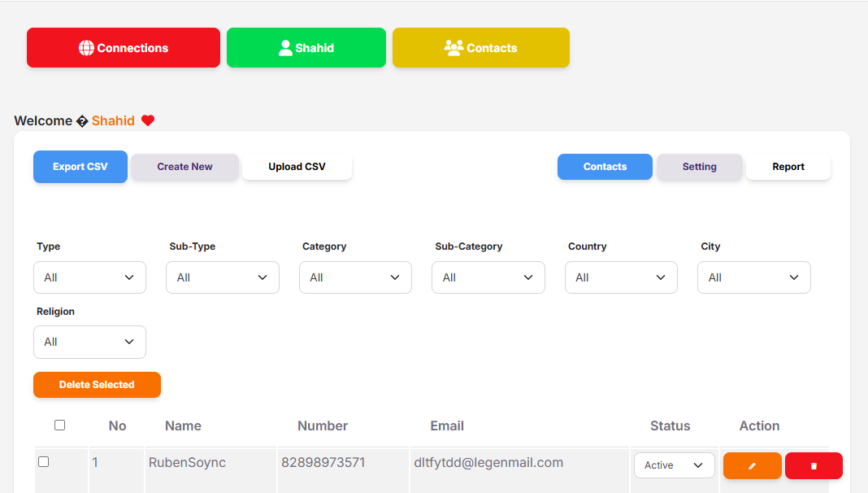Click the orange Delete Selected button

pyautogui.click(x=97, y=385)
